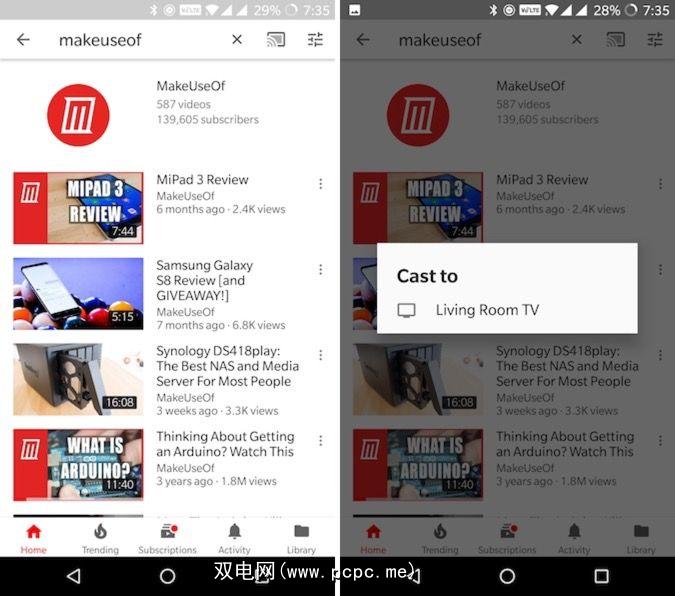The image size is (675, 596).
Task: Play the MiPad 3 Review thumbnail in the left screen
Action: pyautogui.click(x=78, y=208)
